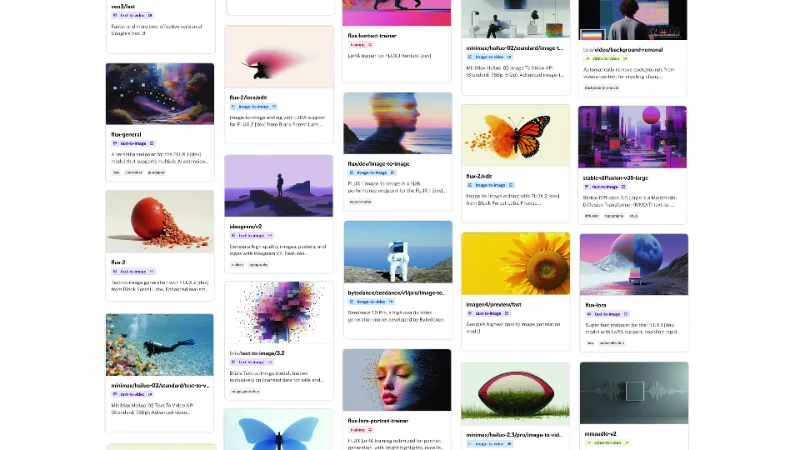Open the scuba diver thumbnail
The height and width of the screenshot is (450, 800).
pyautogui.click(x=160, y=345)
